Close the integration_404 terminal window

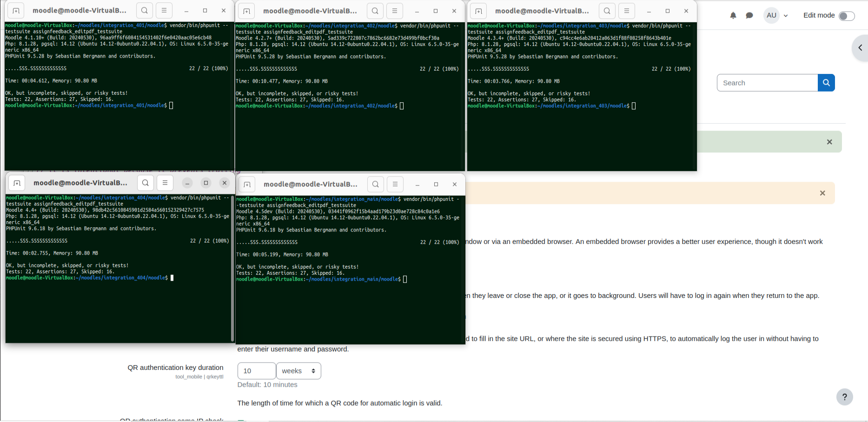point(225,183)
